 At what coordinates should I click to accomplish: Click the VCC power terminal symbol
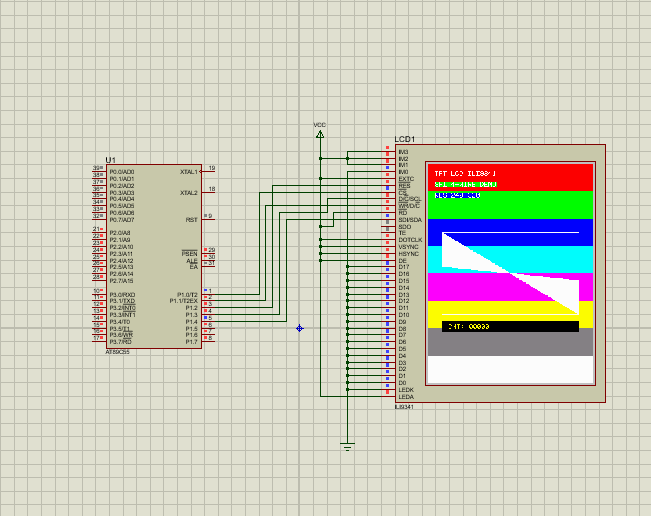pos(320,132)
